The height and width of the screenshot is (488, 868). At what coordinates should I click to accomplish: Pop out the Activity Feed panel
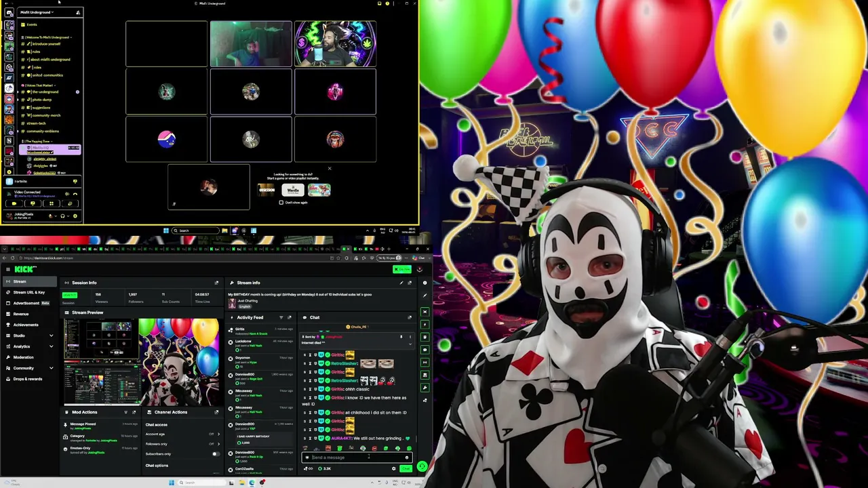click(289, 317)
